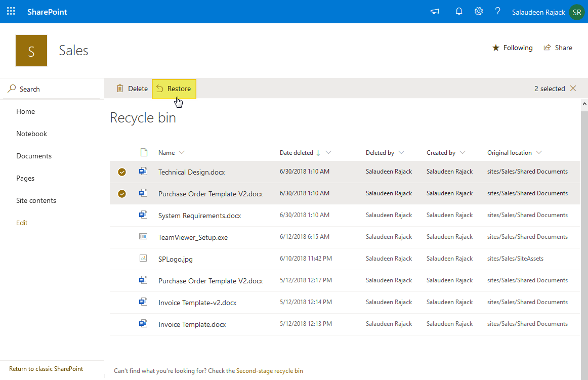Click the SR account avatar icon
588x380 pixels.
pyautogui.click(x=577, y=12)
